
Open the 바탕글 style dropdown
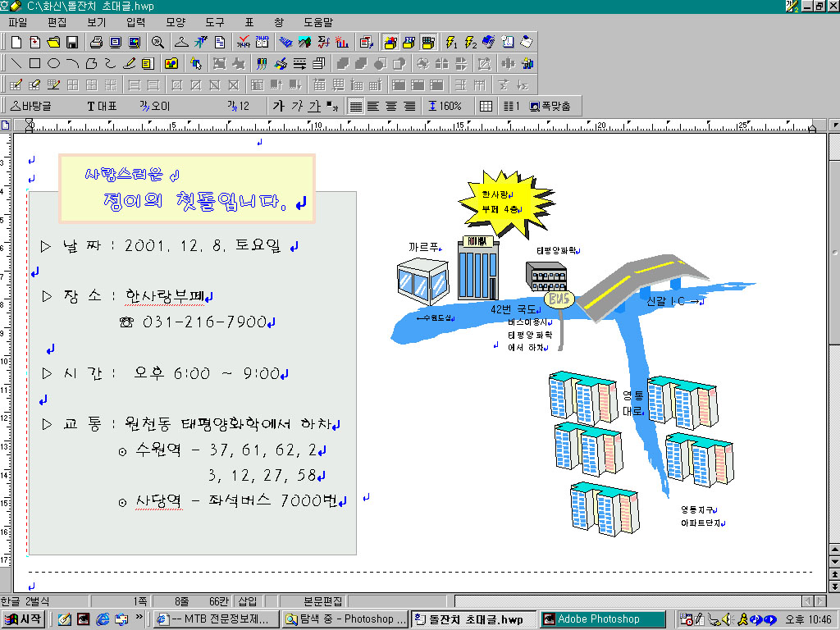[x=31, y=106]
